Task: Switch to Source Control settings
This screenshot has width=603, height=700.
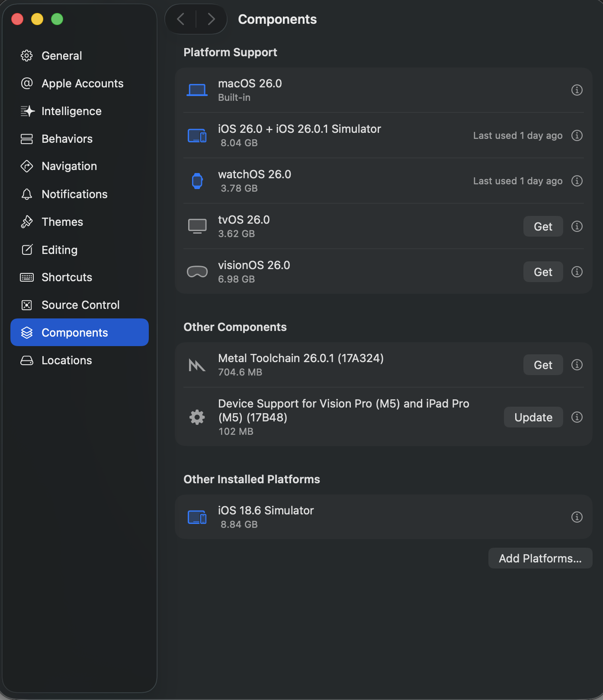Action: pyautogui.click(x=80, y=305)
